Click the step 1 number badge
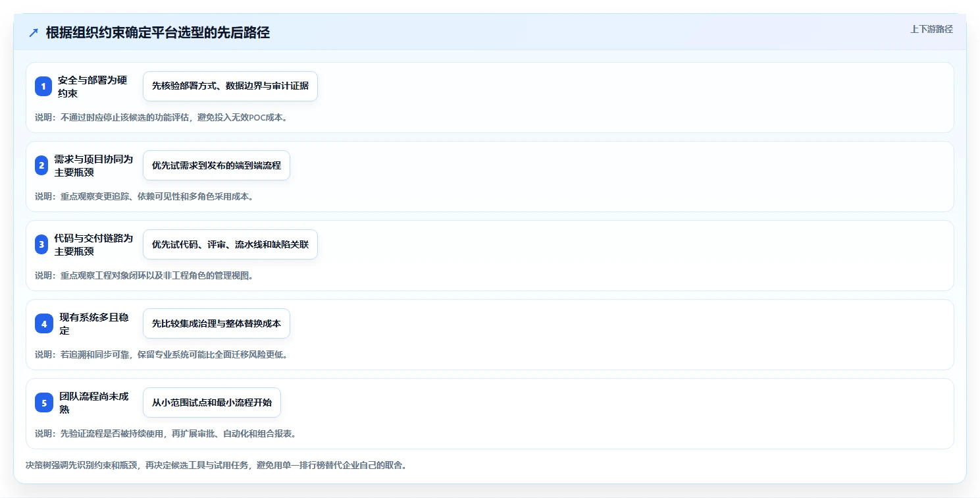The height and width of the screenshot is (498, 980). (43, 86)
